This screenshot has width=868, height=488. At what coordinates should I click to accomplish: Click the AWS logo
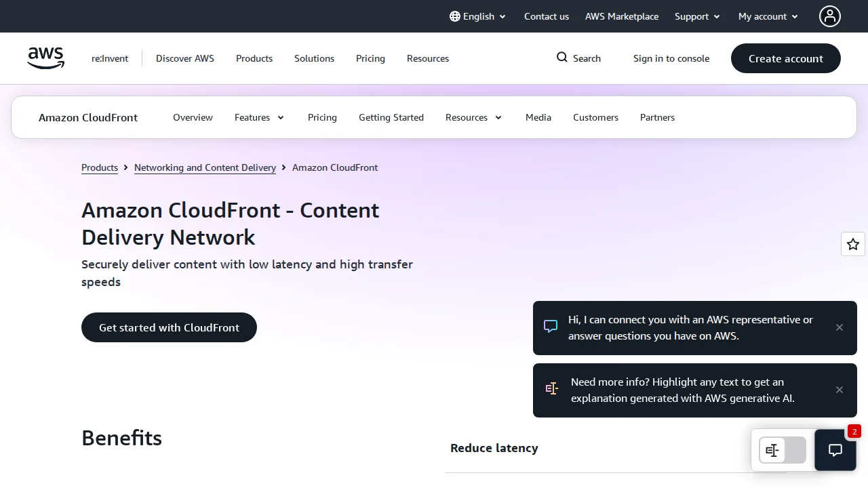[x=46, y=58]
